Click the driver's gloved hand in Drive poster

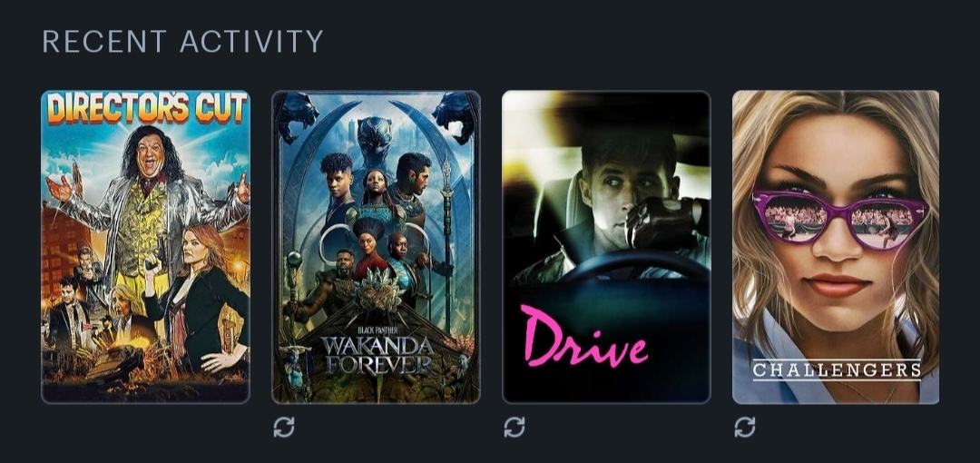[660, 222]
